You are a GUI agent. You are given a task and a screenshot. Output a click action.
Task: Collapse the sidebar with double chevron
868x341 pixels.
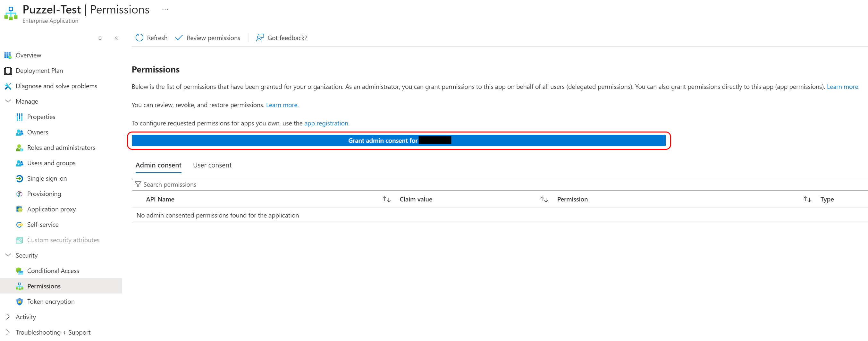117,38
